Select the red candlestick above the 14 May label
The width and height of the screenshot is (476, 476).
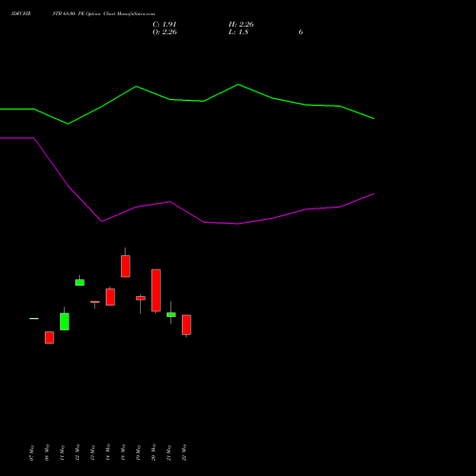[x=110, y=297]
